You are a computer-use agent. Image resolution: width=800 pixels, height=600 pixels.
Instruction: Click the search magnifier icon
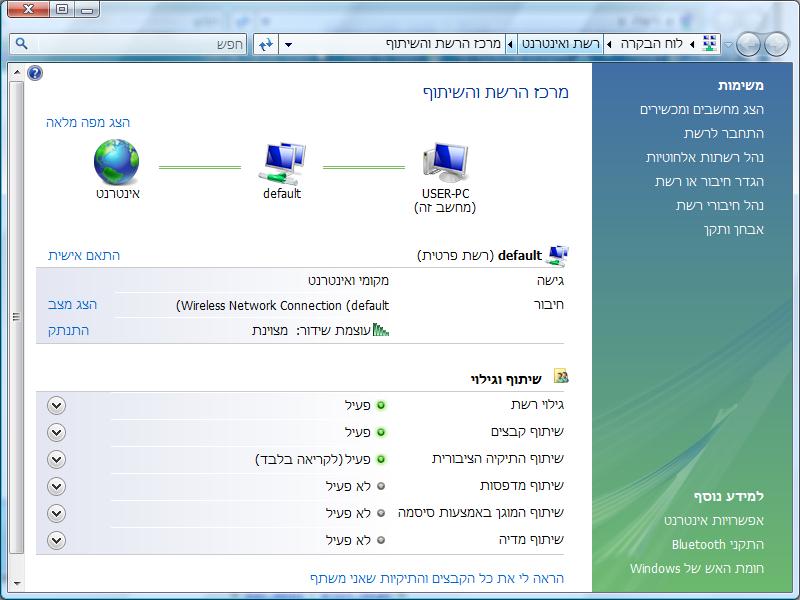click(21, 44)
